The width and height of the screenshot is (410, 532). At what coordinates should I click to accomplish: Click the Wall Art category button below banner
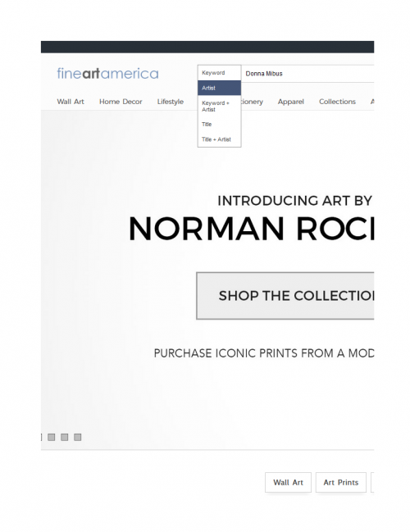point(288,482)
